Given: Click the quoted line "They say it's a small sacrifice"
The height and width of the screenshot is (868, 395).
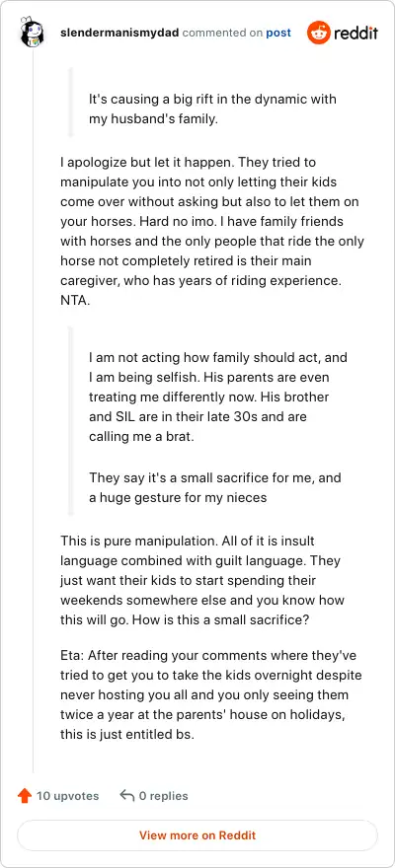Looking at the screenshot, I should pos(215,487).
